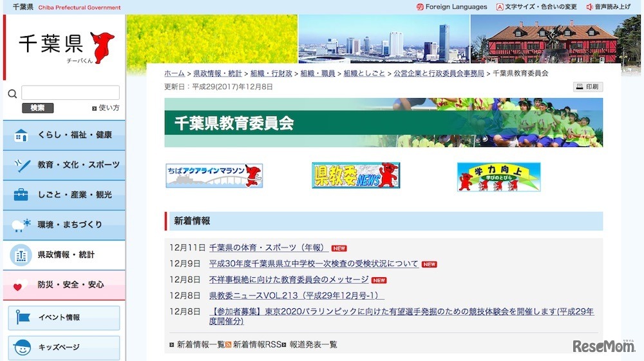This screenshot has width=644, height=361.
Task: Open 報道発表一覧 link
Action: point(313,344)
